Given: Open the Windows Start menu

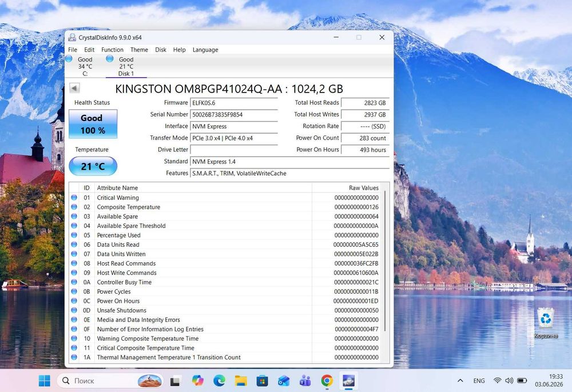Looking at the screenshot, I should (45, 381).
